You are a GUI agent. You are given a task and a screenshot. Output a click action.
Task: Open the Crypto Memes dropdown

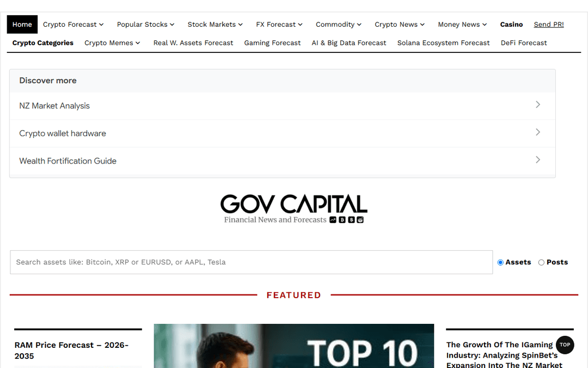click(x=112, y=43)
